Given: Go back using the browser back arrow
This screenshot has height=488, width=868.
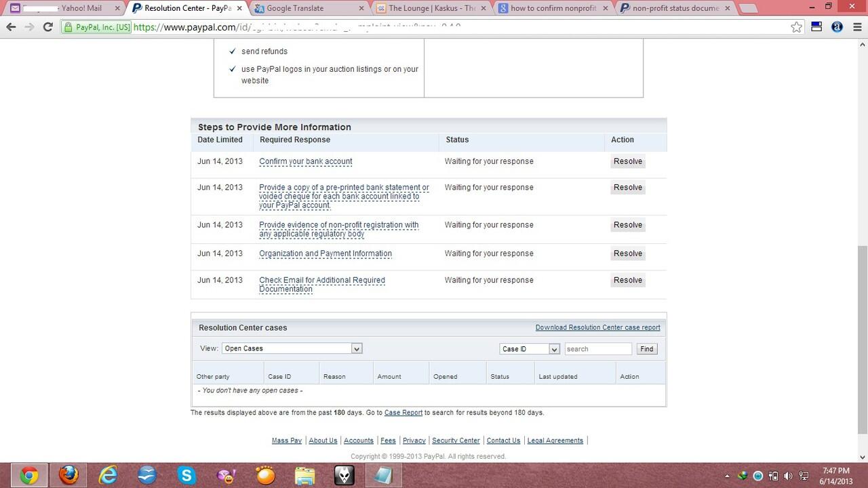Looking at the screenshot, I should [x=11, y=27].
